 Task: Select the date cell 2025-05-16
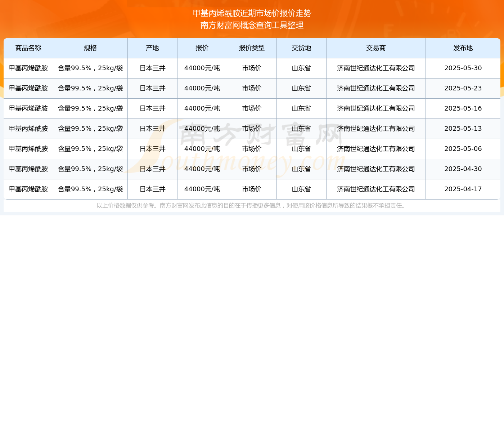(463, 108)
